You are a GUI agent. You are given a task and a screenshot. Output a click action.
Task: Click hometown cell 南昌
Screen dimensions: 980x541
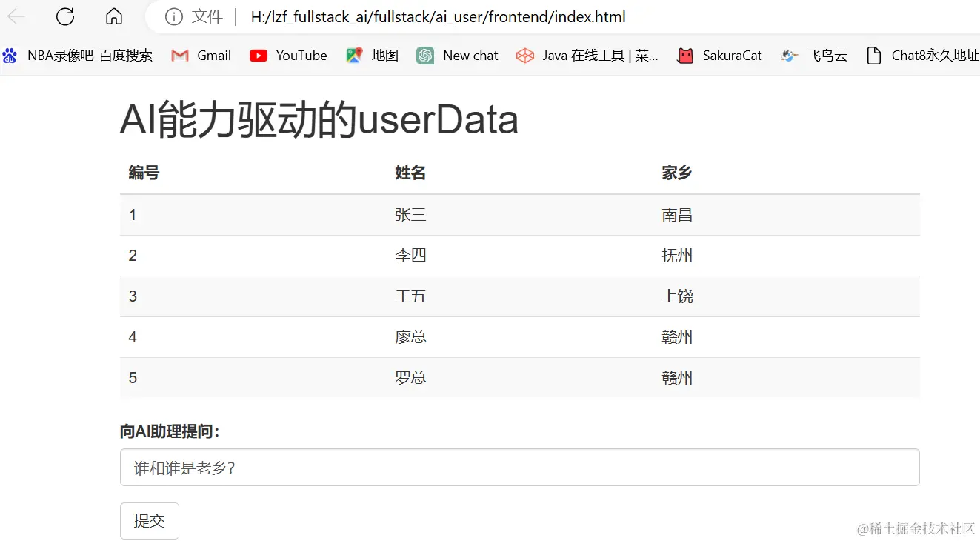coord(677,215)
